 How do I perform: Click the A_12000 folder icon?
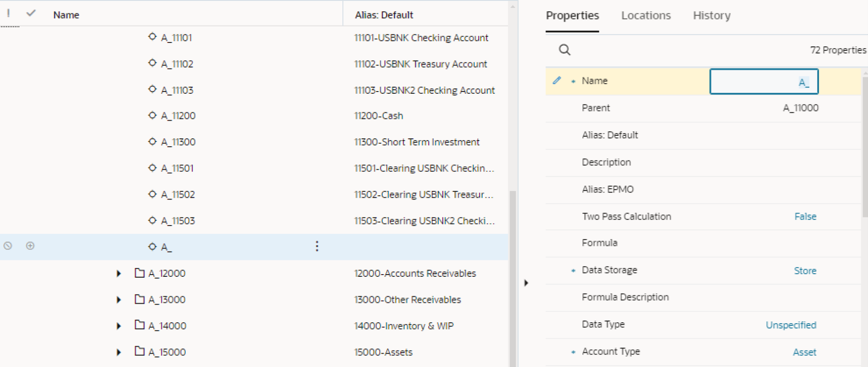(x=139, y=273)
